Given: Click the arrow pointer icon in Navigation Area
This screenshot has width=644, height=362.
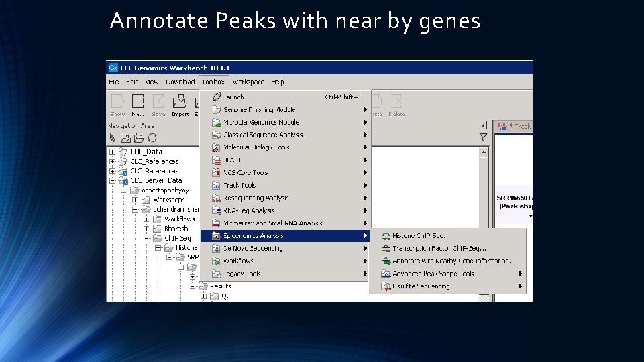Looking at the screenshot, I should pyautogui.click(x=113, y=138).
